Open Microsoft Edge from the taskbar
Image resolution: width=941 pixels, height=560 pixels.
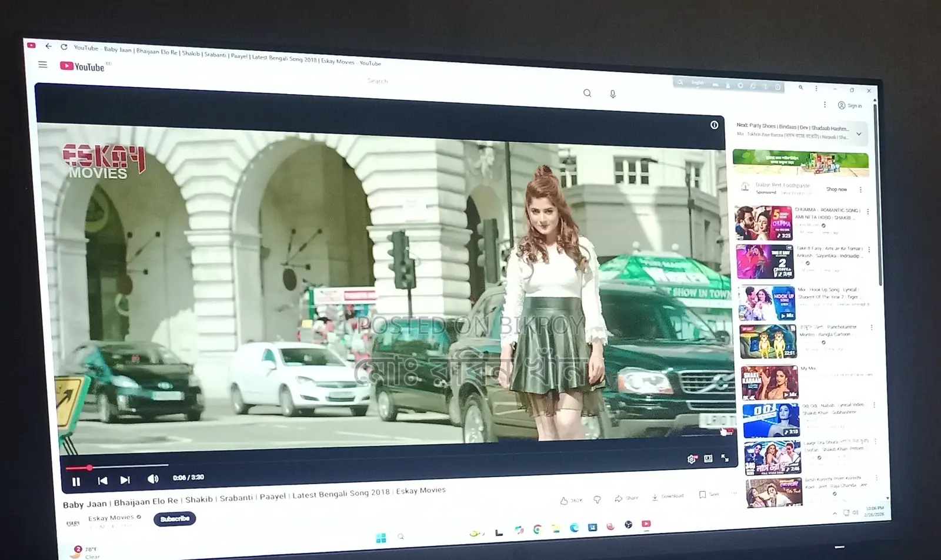[574, 528]
